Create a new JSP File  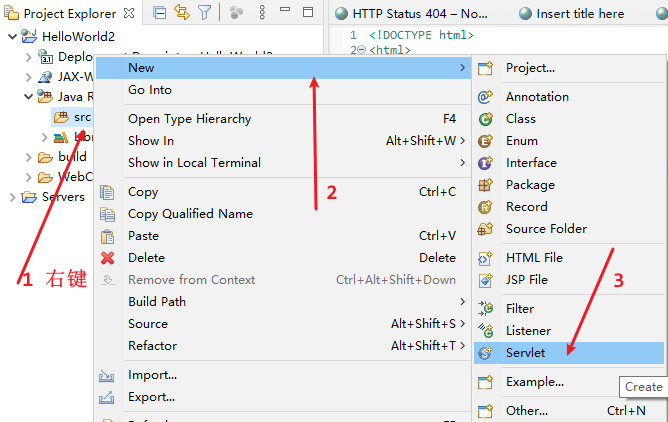click(x=569, y=280)
